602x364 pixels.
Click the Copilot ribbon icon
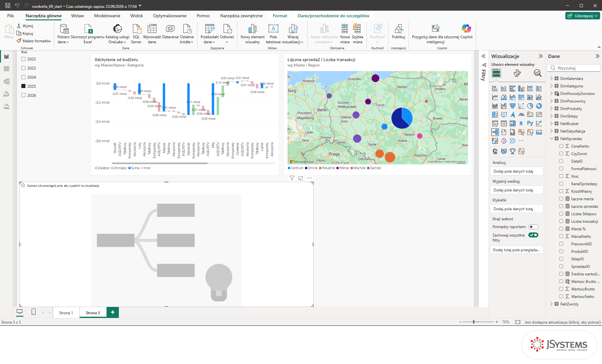pyautogui.click(x=466, y=32)
